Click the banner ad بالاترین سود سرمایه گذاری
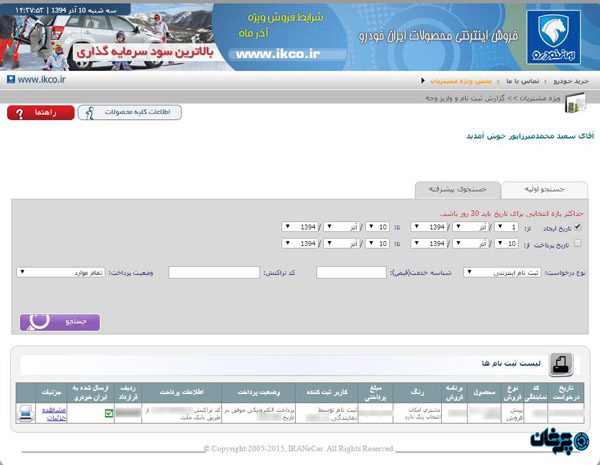The image size is (600, 465). click(145, 52)
